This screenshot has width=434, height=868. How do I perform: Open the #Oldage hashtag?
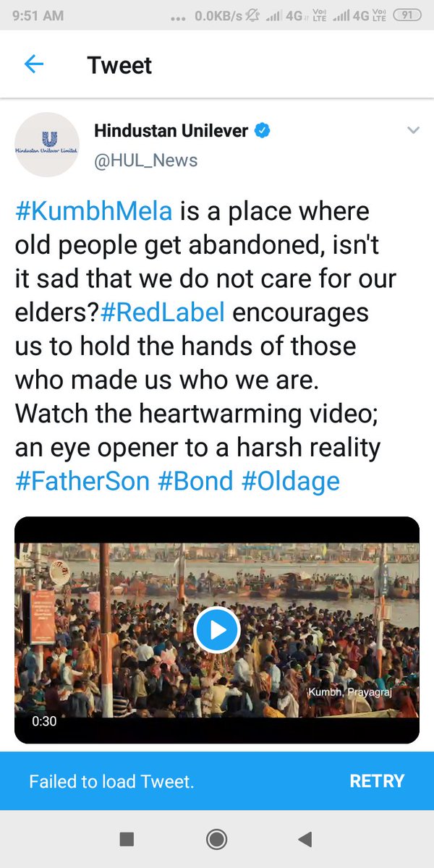coord(291,482)
